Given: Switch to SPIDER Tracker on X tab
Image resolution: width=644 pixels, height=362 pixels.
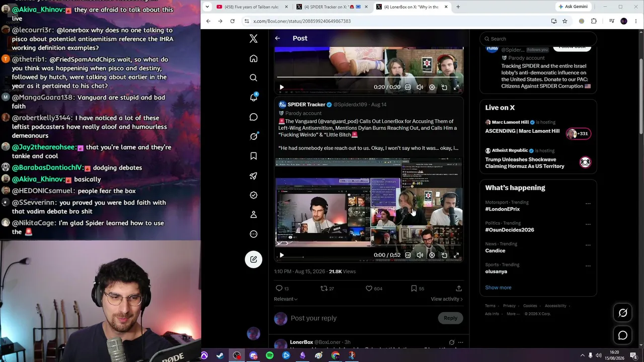Looking at the screenshot, I should pos(332,7).
